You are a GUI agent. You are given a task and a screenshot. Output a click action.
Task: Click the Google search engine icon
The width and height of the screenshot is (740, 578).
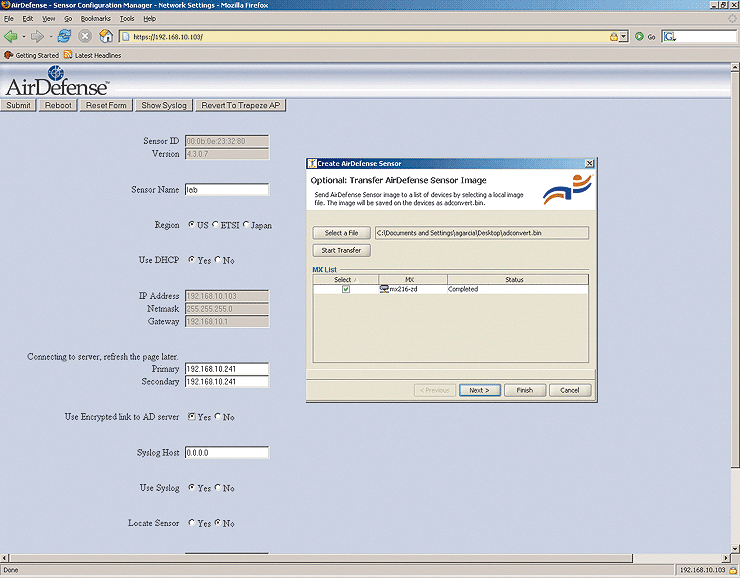670,36
